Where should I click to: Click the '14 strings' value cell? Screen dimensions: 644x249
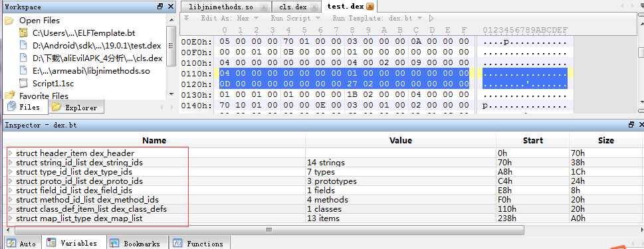[x=401, y=163]
